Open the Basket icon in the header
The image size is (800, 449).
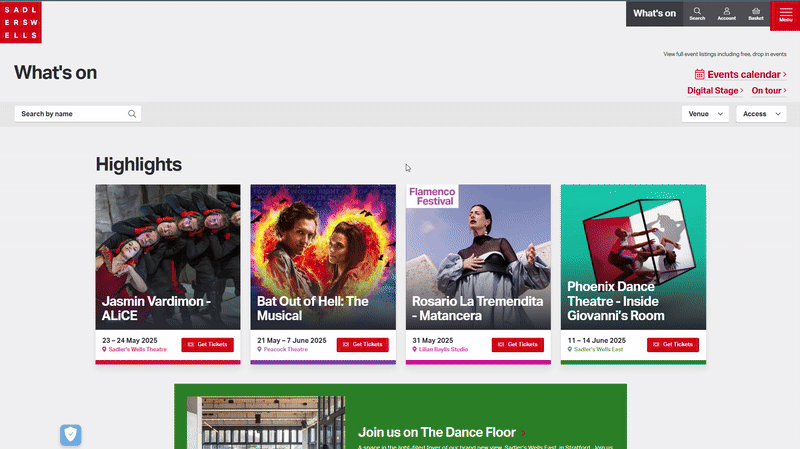tap(756, 14)
